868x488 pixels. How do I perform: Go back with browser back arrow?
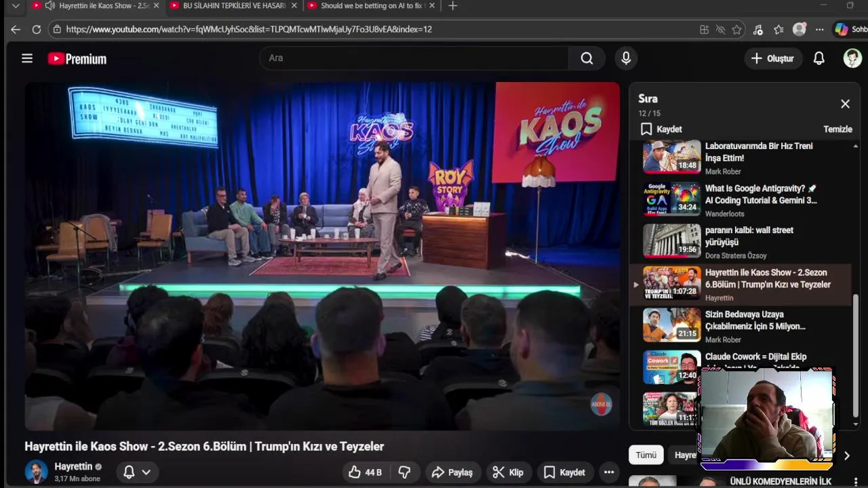16,29
